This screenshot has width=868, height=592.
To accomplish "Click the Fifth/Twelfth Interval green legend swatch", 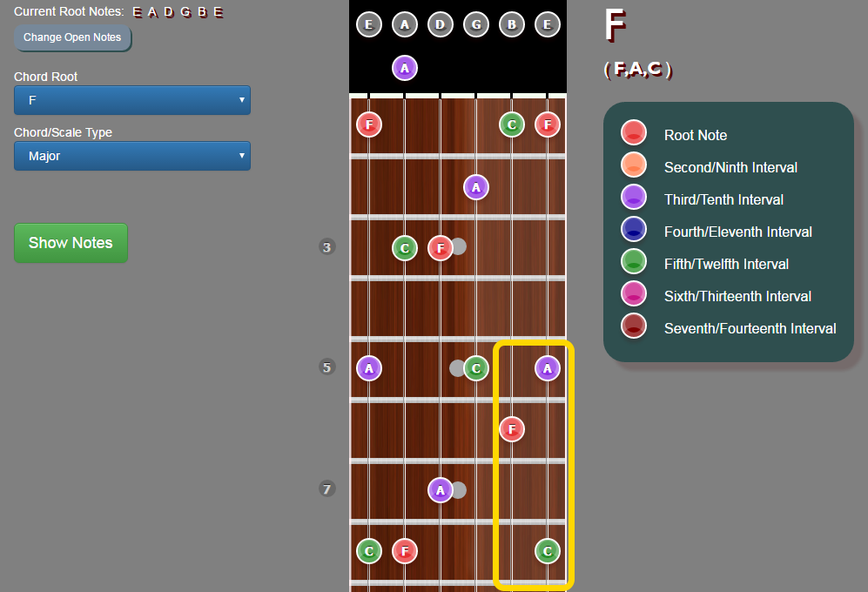I will coord(634,262).
